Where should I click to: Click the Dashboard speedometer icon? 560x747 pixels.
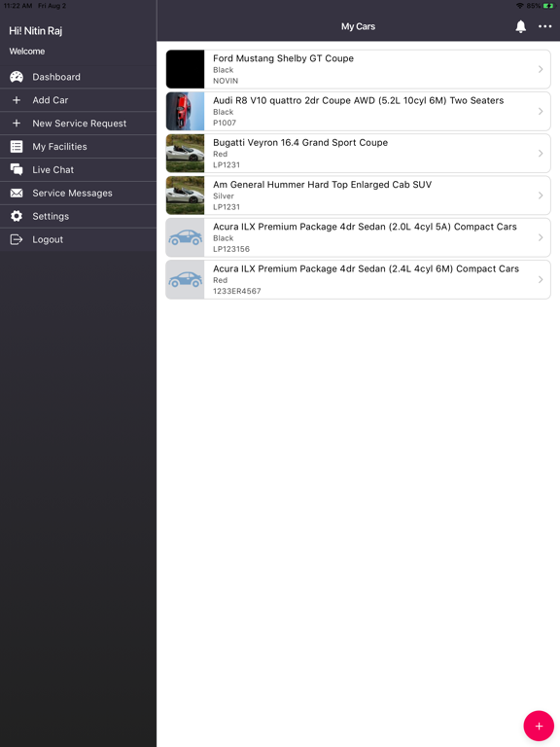(x=17, y=77)
